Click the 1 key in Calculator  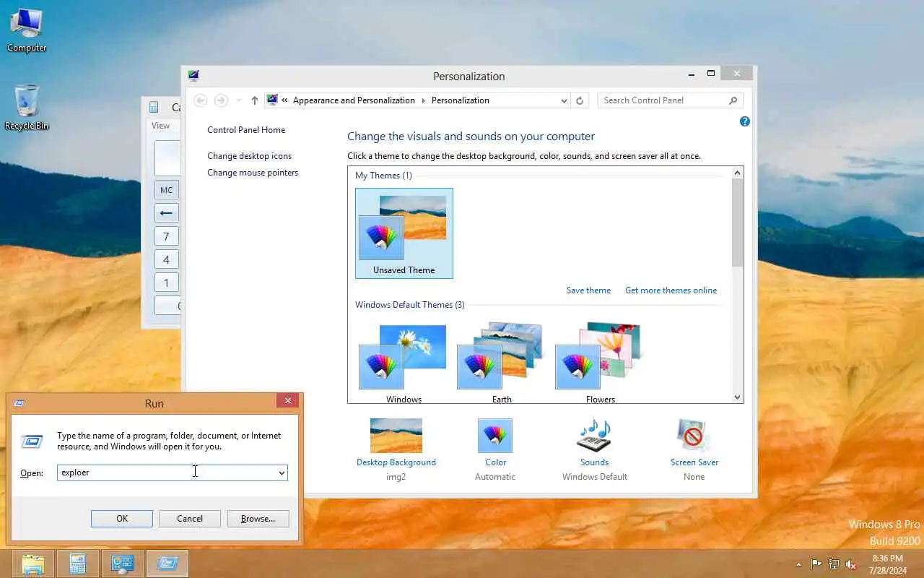167,282
